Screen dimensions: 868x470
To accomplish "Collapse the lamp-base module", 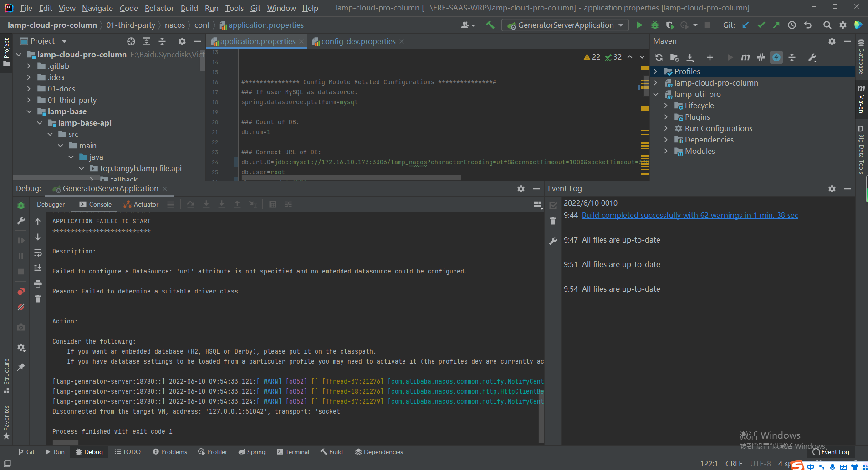I will point(29,111).
